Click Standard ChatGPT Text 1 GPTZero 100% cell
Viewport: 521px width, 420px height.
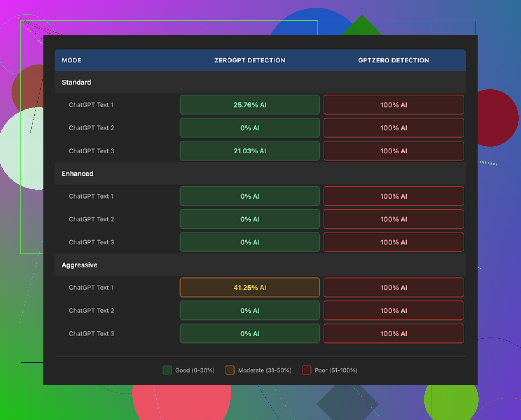coord(393,105)
